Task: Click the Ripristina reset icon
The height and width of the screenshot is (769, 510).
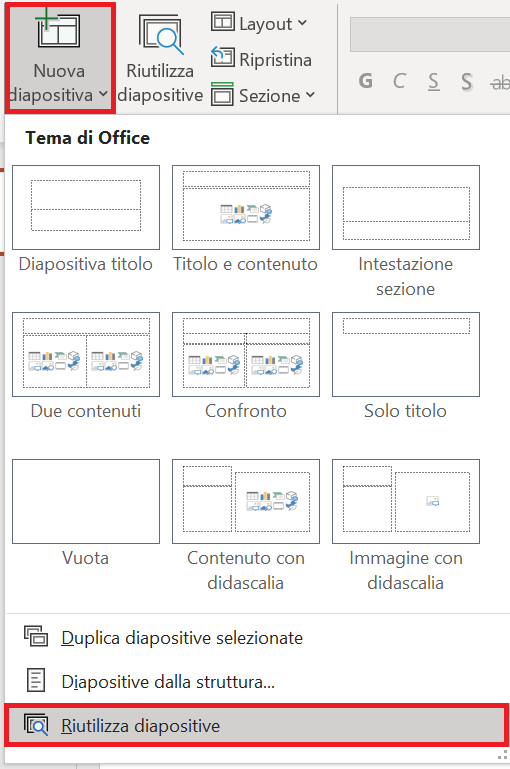Action: coord(222,57)
